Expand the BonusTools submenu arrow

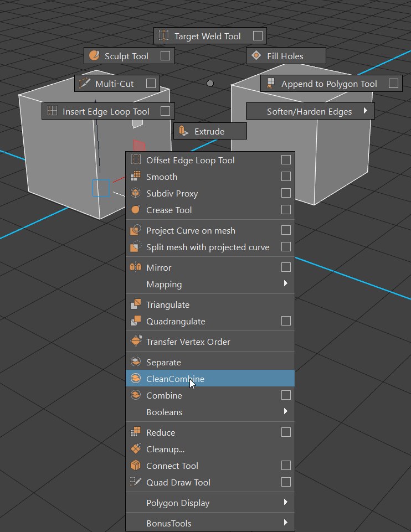285,523
